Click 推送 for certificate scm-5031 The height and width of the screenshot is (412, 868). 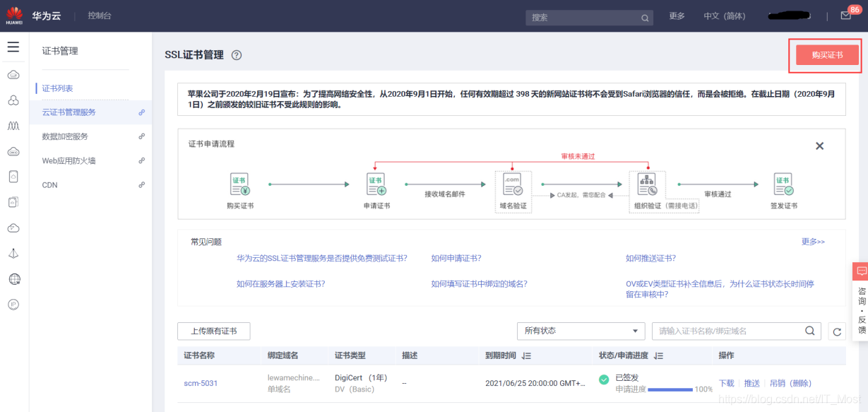751,383
